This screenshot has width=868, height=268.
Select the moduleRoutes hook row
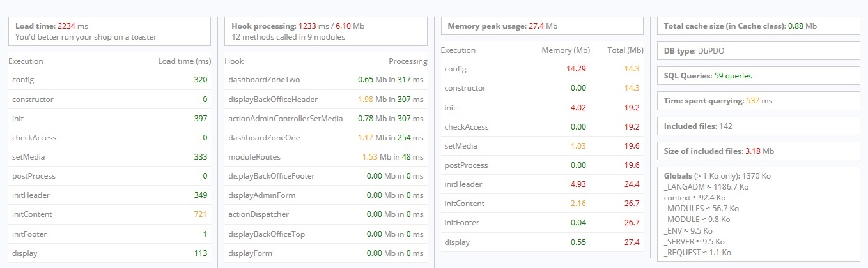pos(325,156)
